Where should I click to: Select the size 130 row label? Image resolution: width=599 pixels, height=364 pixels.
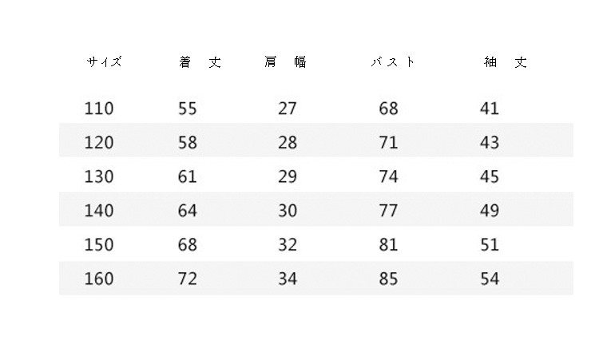[x=99, y=176]
